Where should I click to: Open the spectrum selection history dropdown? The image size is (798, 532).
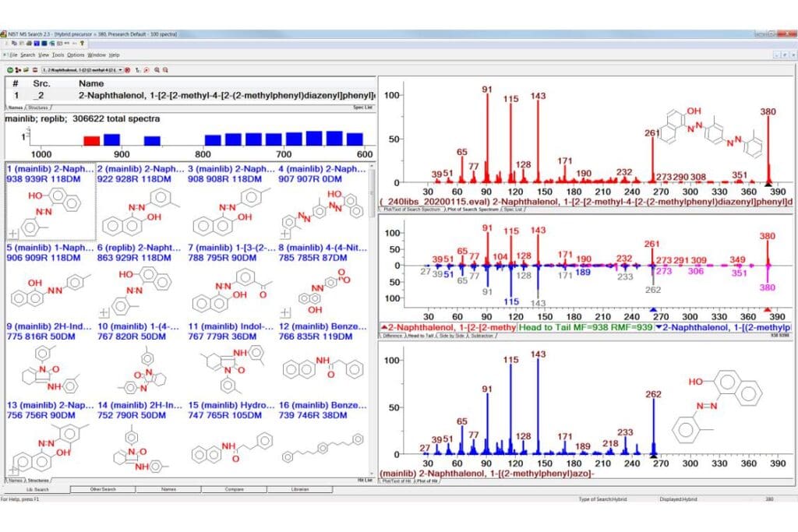(120, 70)
